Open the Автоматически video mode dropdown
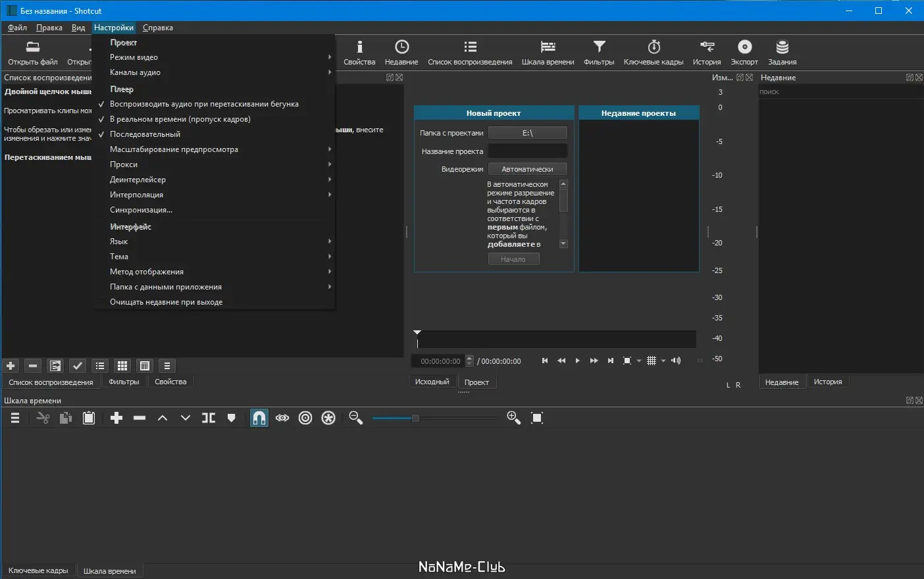Viewport: 924px width, 579px height. point(527,169)
